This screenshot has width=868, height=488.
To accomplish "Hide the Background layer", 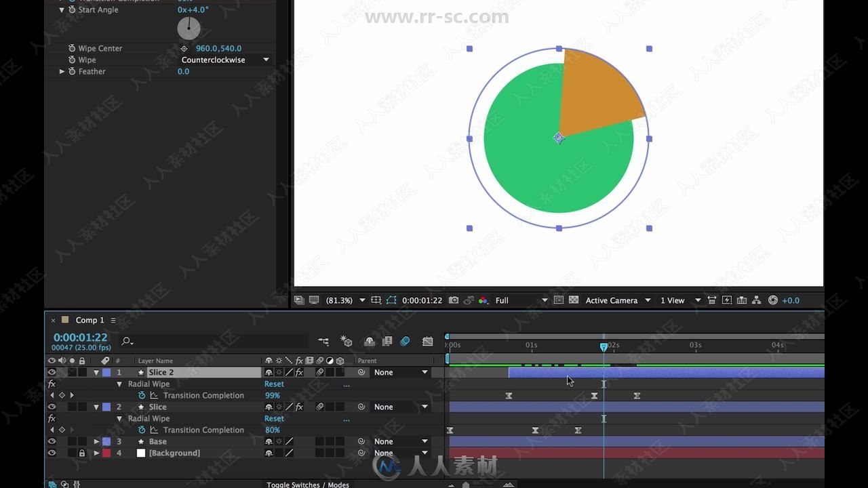I will click(x=52, y=453).
